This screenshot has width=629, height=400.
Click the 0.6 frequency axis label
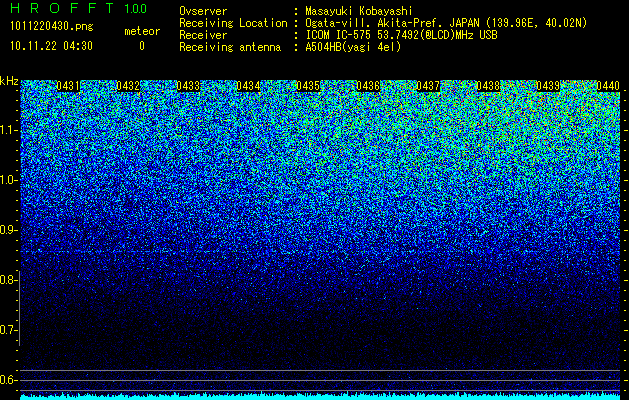pyautogui.click(x=9, y=380)
